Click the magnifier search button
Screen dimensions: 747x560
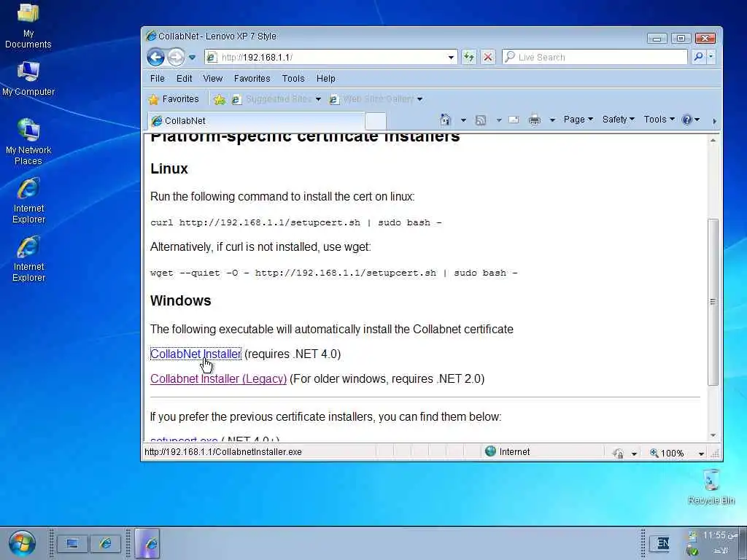pos(698,57)
